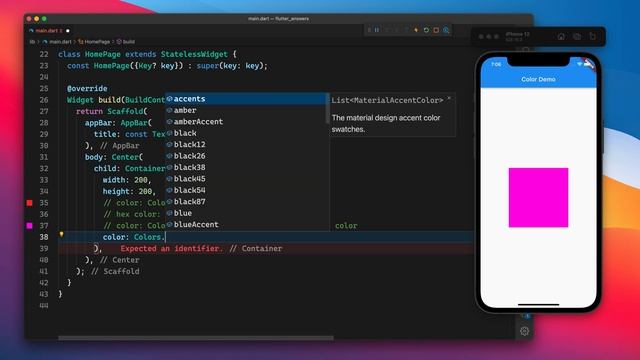
Task: Pick black38 in the autocomplete list
Action: 246,167
